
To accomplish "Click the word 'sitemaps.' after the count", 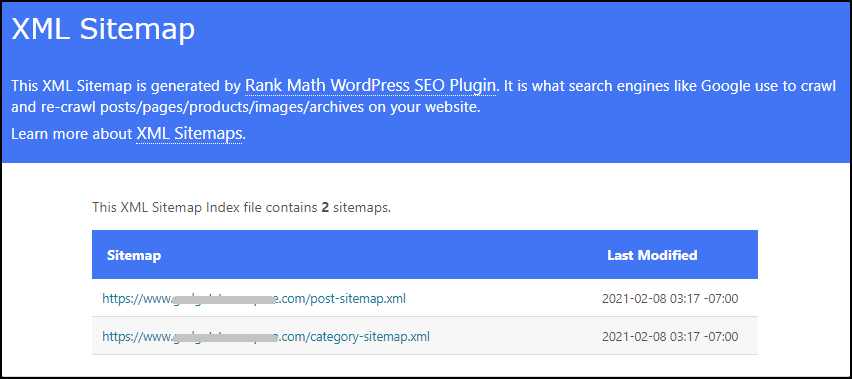I will pos(362,207).
